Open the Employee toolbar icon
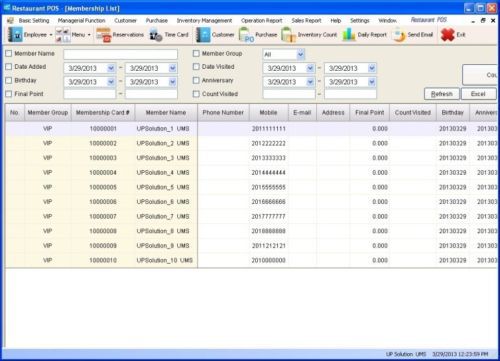 tap(15, 35)
